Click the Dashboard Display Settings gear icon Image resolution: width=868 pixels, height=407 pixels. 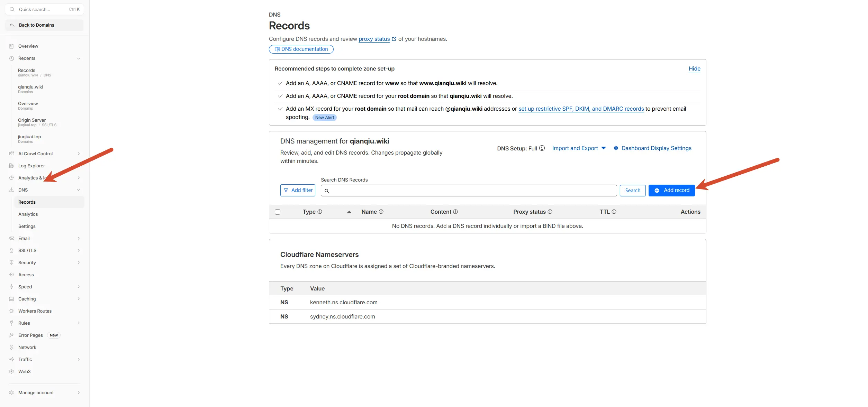click(x=616, y=148)
